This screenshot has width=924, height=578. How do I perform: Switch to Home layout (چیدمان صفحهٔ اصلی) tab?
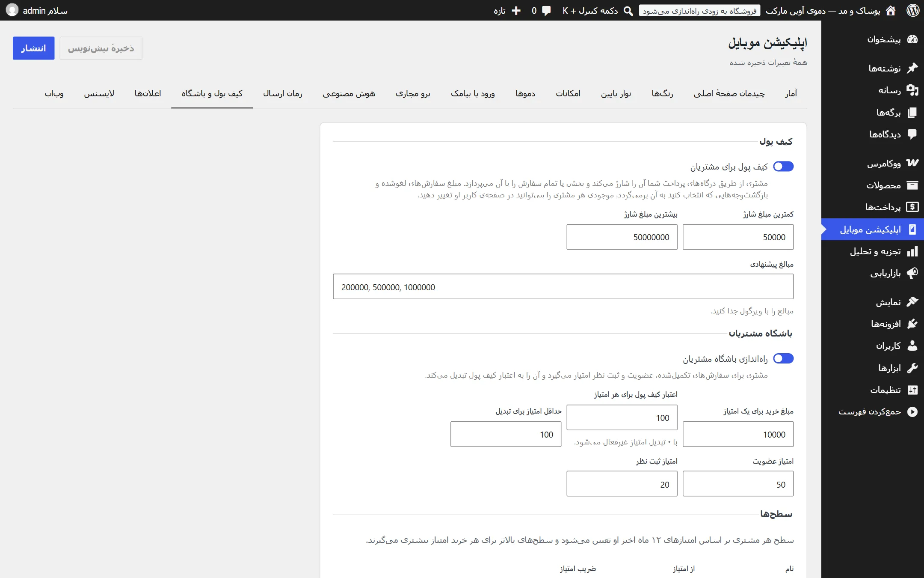729,93
